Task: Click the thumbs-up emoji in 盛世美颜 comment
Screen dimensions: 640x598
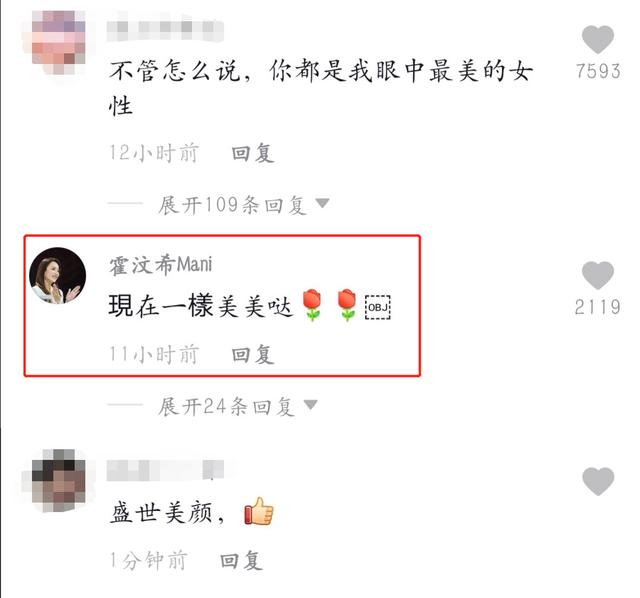Action: (x=259, y=511)
